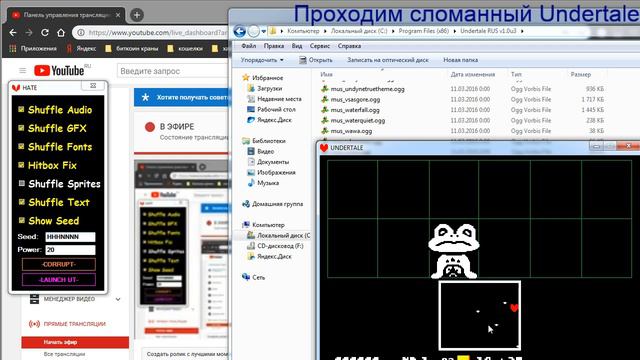Open CD-дисковод (F:) in sidebar

[x=280, y=246]
